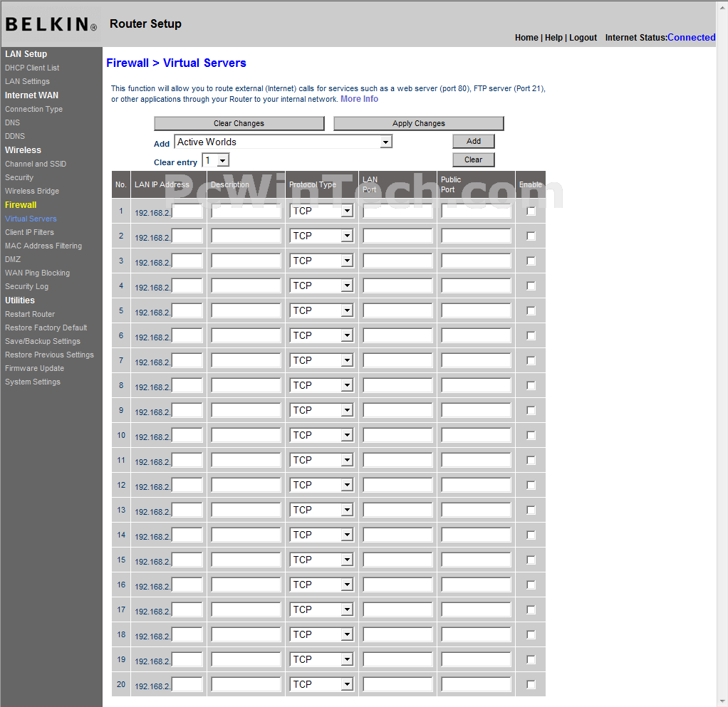Go to WAN Ping Blocking
728x707 pixels.
point(37,273)
